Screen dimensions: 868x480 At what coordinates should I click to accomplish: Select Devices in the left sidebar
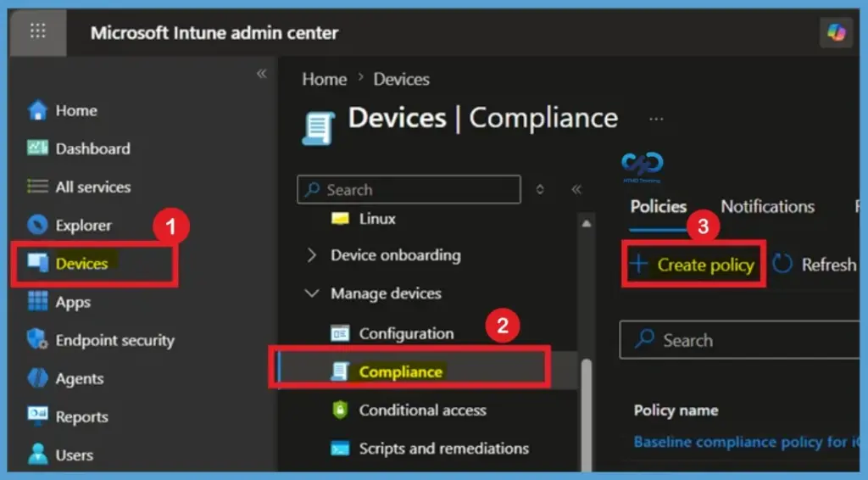(x=82, y=264)
